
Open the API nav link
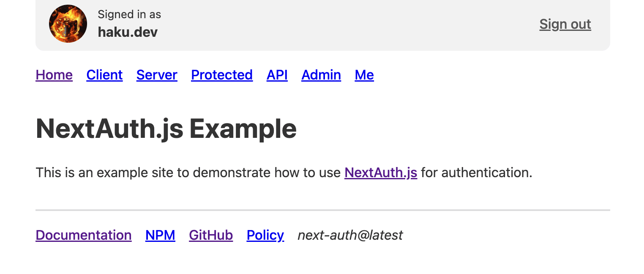coord(277,75)
